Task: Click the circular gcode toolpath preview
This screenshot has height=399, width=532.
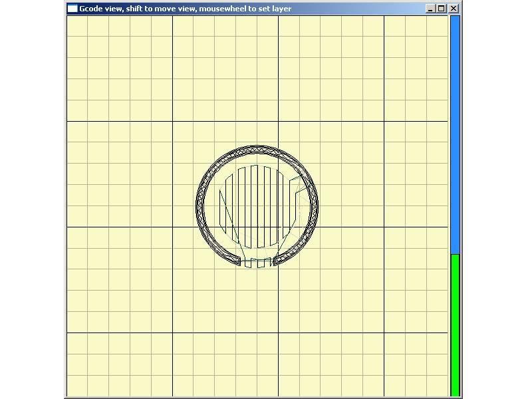Action: [257, 207]
